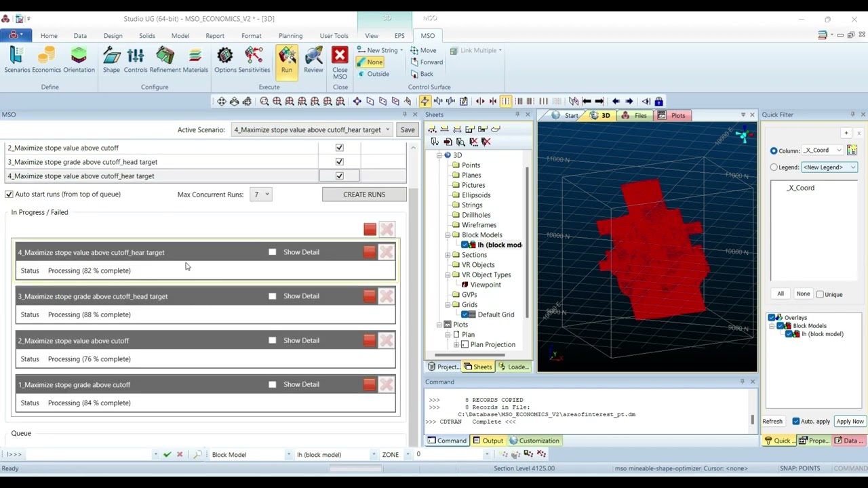Screen dimensions: 868x488
Task: Click the Quick Filter column picker icon
Action: [852, 150]
